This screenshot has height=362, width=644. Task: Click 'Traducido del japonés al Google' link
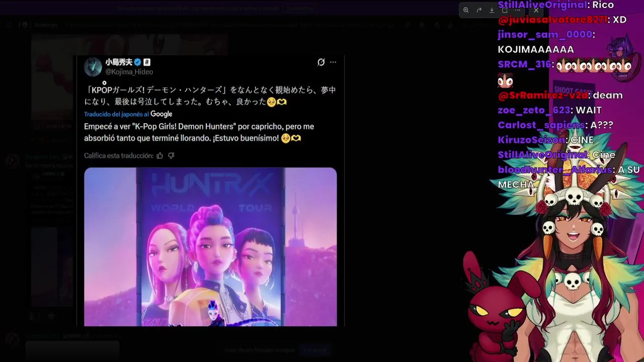128,114
